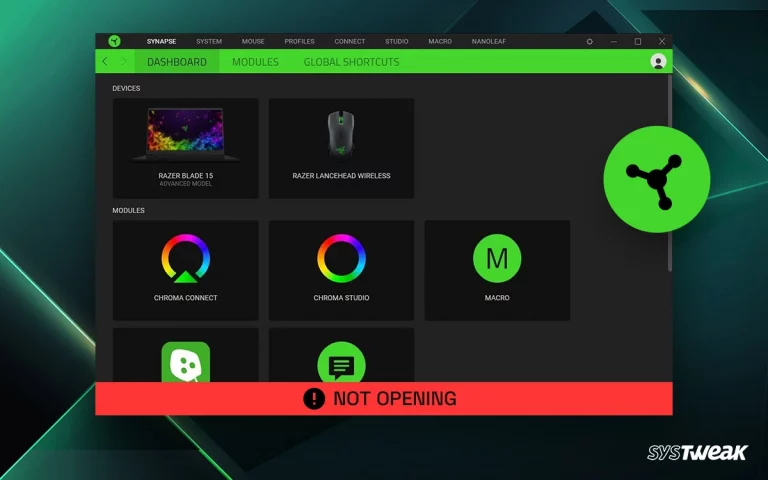
Task: Open the chat bubble module icon
Action: (x=341, y=362)
